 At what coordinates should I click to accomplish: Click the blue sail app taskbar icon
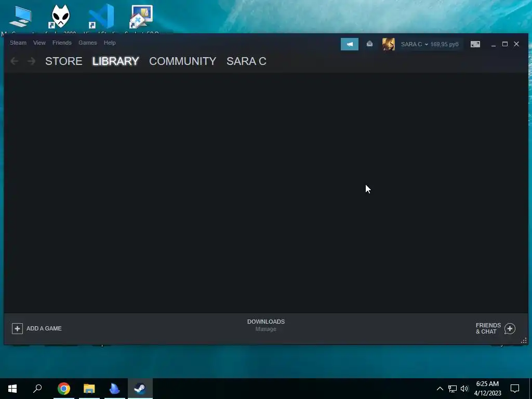(x=115, y=389)
